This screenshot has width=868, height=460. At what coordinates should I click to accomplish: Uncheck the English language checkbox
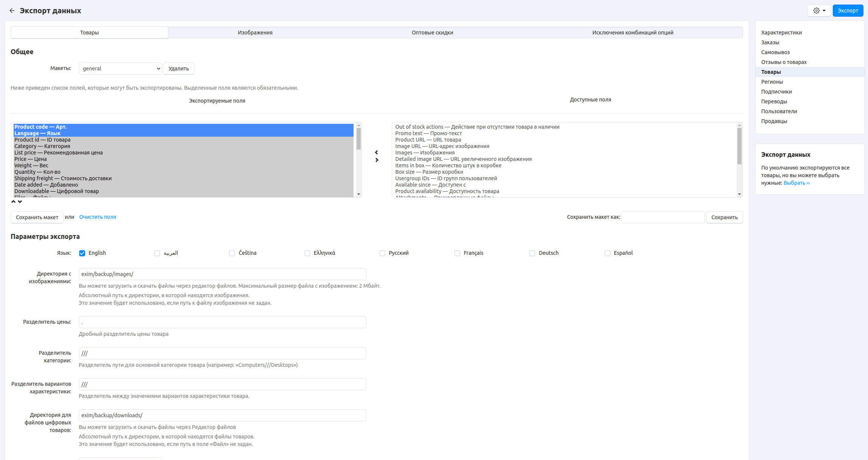pos(82,253)
